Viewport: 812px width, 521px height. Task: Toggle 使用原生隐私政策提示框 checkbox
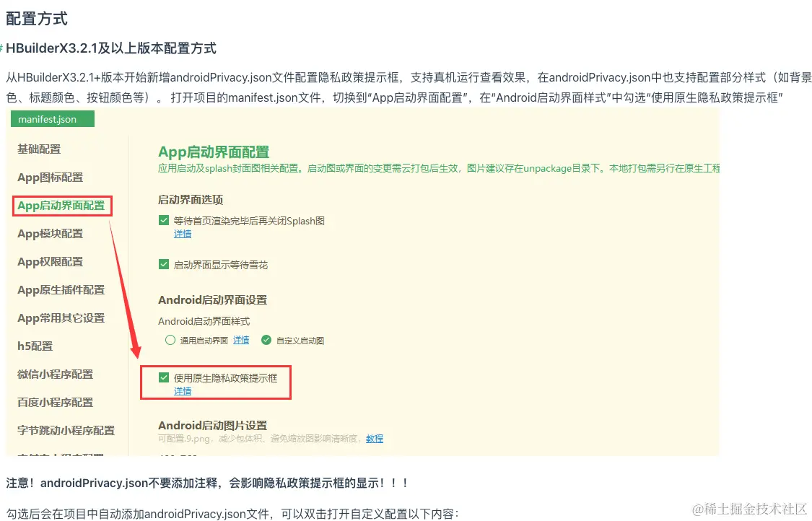164,377
